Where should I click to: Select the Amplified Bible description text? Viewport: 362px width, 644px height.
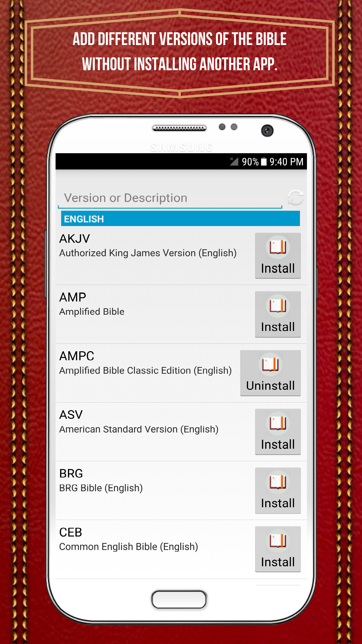click(x=92, y=312)
